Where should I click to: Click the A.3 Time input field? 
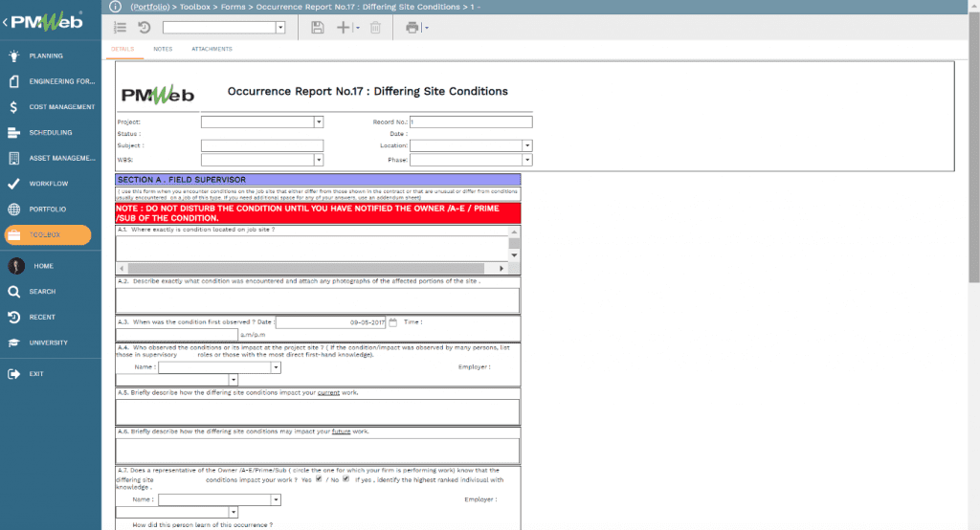[177, 335]
